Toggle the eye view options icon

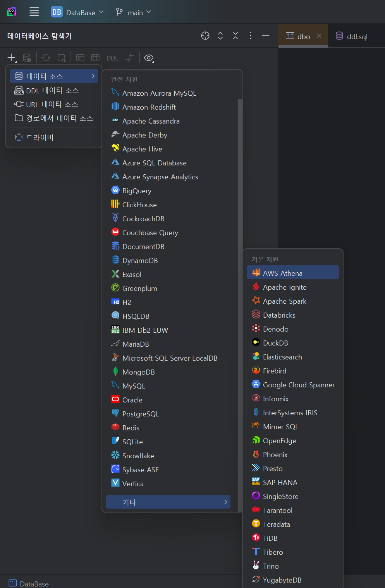point(149,58)
